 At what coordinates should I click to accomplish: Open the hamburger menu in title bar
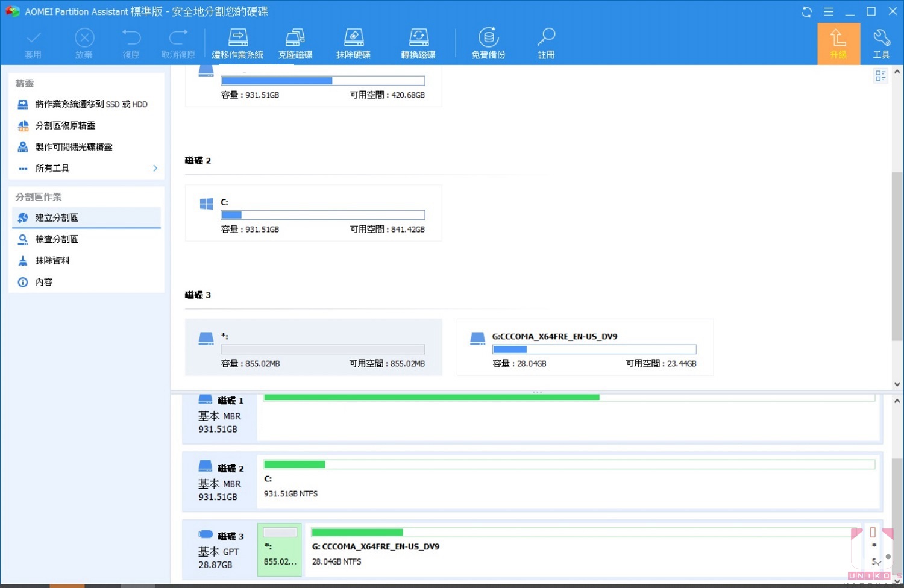click(x=829, y=11)
